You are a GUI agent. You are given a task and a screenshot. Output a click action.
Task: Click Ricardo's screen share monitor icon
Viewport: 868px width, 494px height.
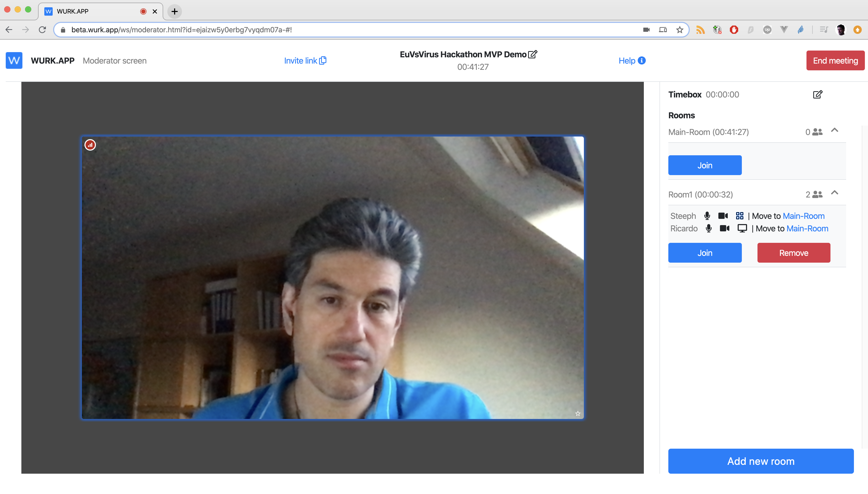[742, 228]
